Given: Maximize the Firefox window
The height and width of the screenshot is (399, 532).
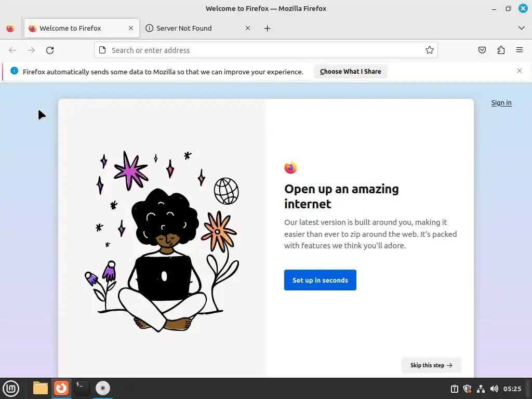Looking at the screenshot, I should point(508,8).
